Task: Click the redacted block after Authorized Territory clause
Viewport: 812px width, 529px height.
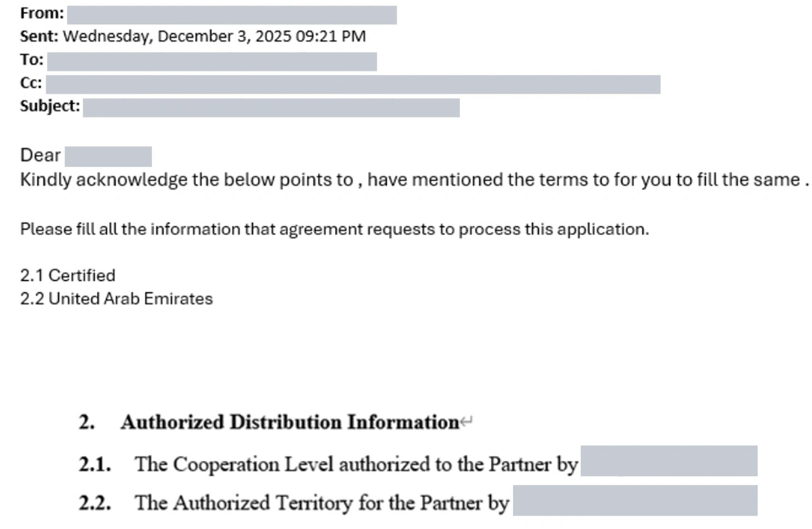Action: coord(635,501)
